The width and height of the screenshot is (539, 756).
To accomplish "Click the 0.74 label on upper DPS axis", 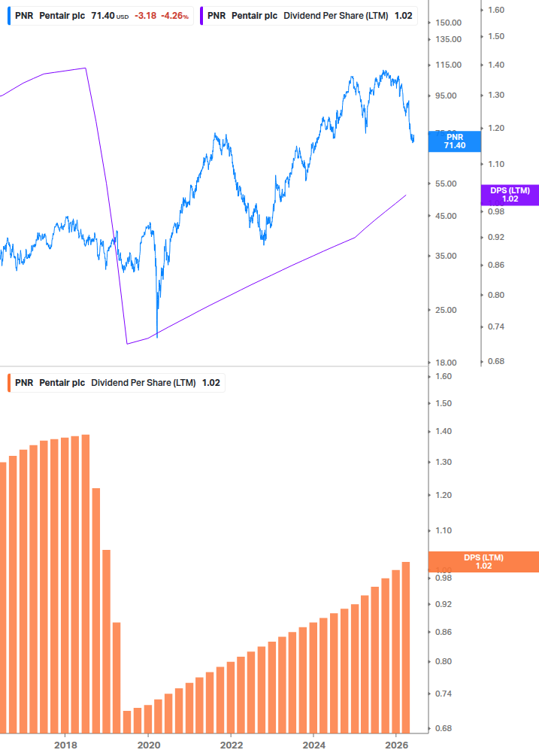I will pyautogui.click(x=496, y=327).
